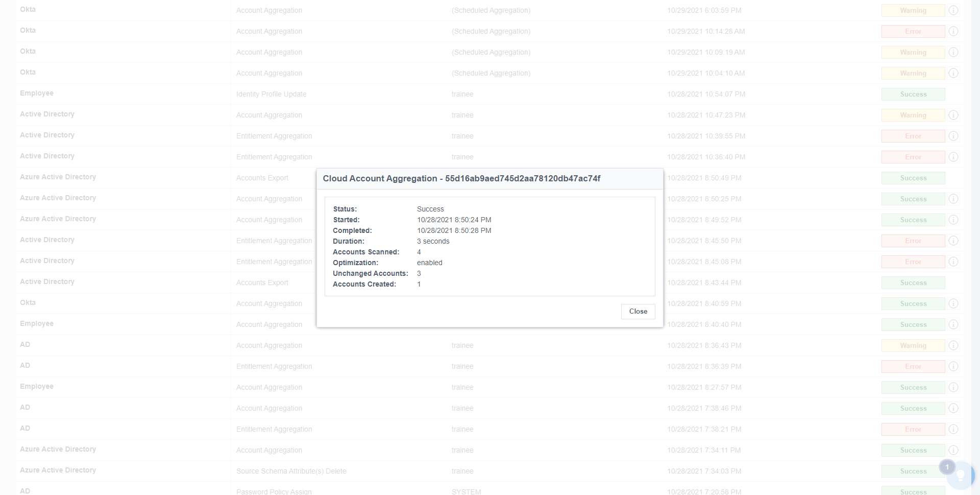Open info icon for Active Directory 10:47:23 PM warning
The image size is (980, 495).
[953, 115]
